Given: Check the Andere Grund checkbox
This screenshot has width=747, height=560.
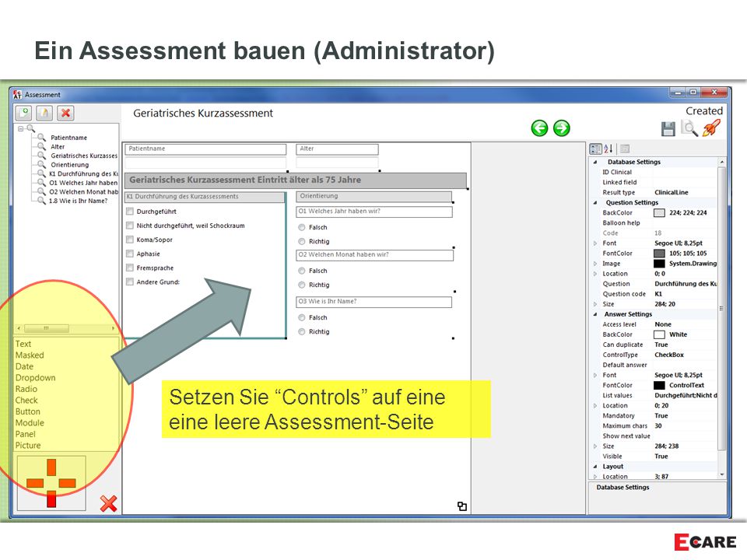Looking at the screenshot, I should pos(130,282).
